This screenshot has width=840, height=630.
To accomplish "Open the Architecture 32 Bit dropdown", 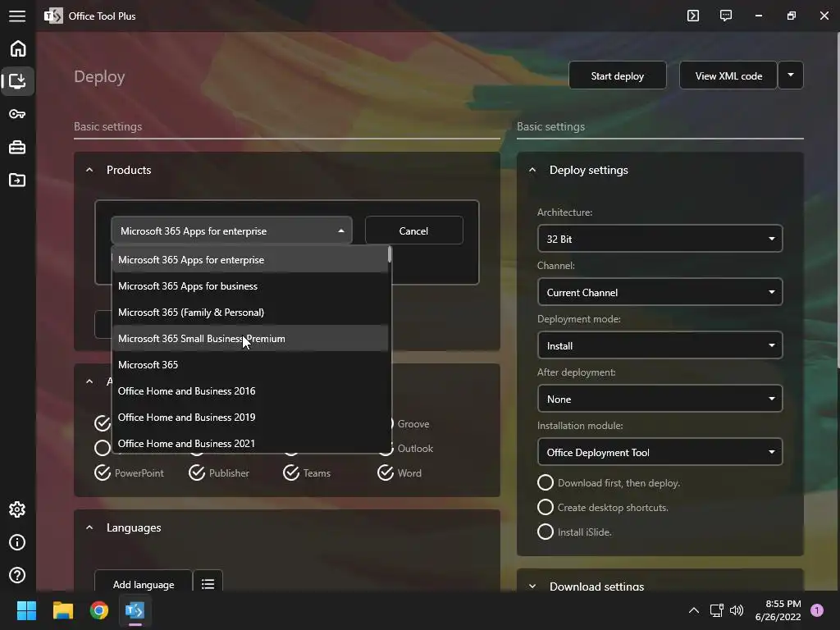I will click(x=660, y=239).
